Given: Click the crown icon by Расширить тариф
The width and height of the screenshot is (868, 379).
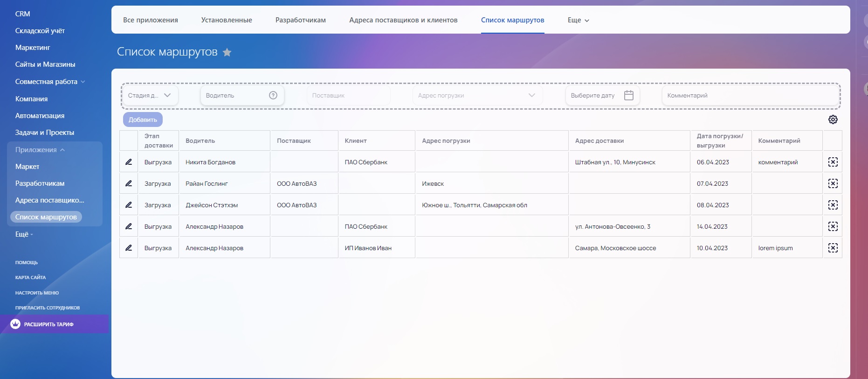Looking at the screenshot, I should pos(15,324).
